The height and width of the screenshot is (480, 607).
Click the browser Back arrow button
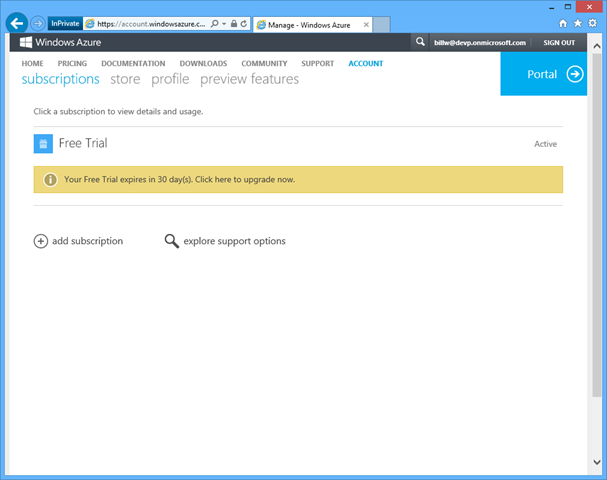click(x=17, y=22)
